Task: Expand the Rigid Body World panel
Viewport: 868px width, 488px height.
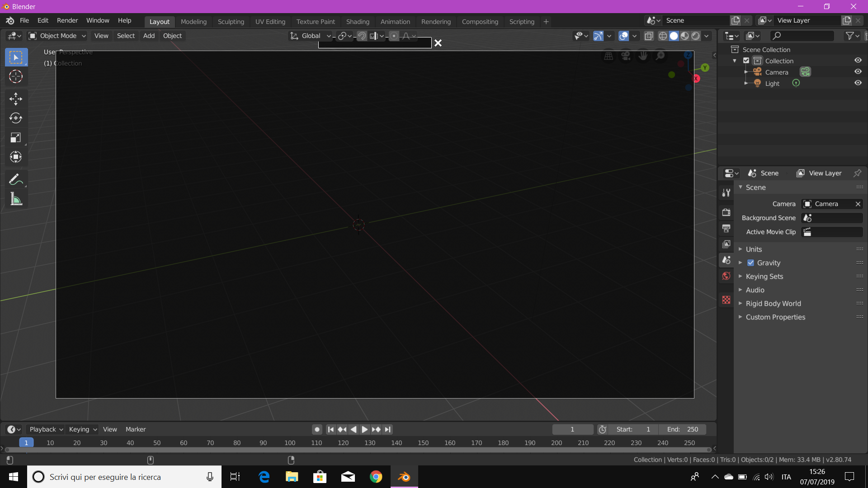Action: pyautogui.click(x=773, y=304)
